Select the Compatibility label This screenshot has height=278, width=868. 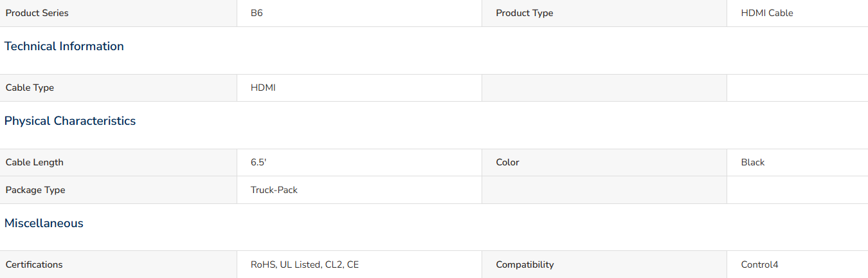tap(525, 264)
